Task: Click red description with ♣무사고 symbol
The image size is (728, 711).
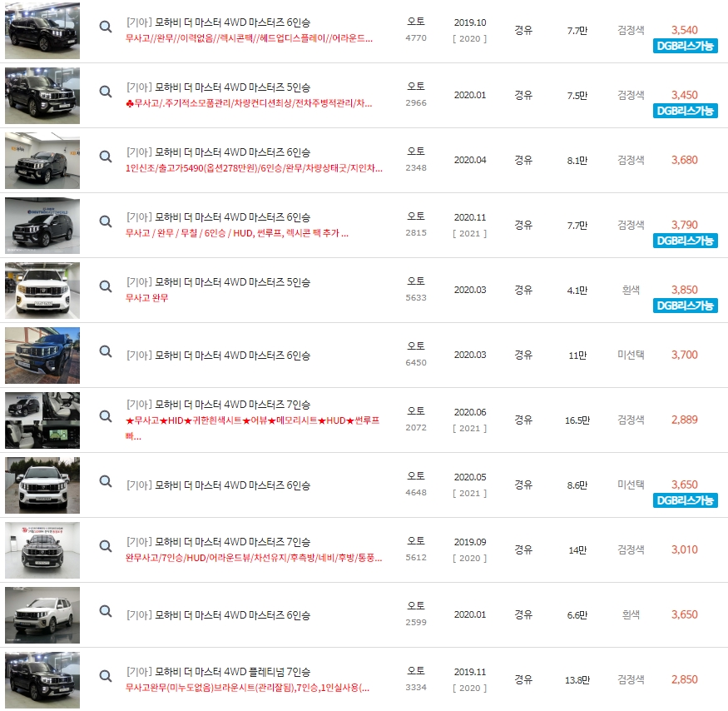Action: pos(249,103)
